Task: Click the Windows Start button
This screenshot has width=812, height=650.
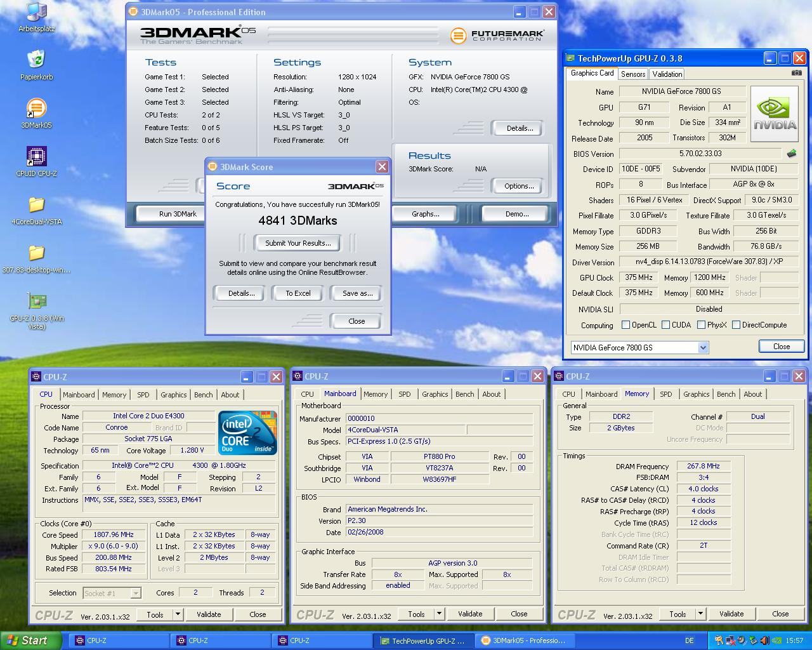Action: click(x=30, y=640)
